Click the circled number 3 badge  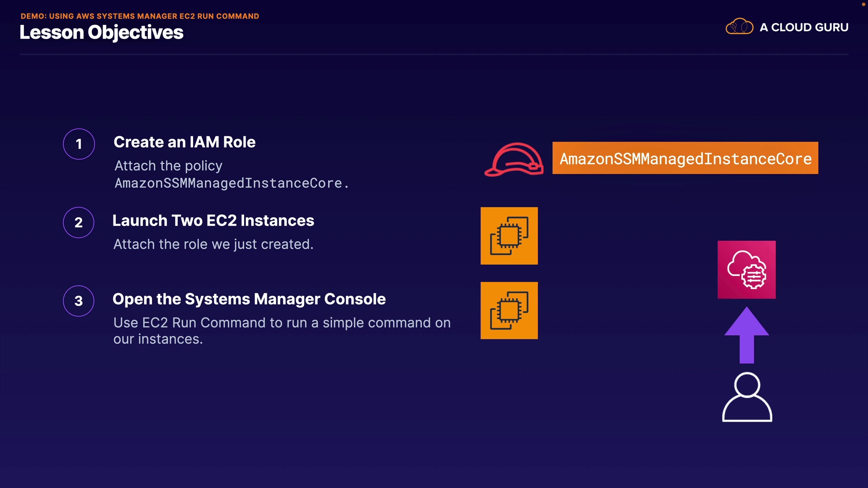click(79, 301)
